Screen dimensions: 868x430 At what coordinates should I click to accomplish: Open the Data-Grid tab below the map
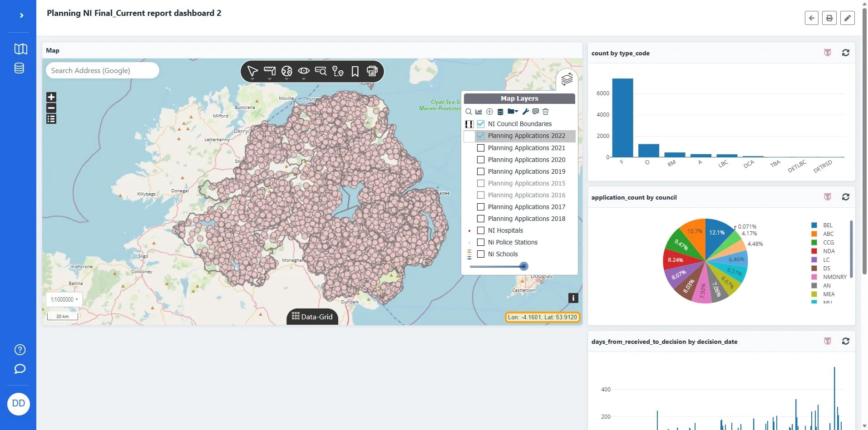(312, 317)
